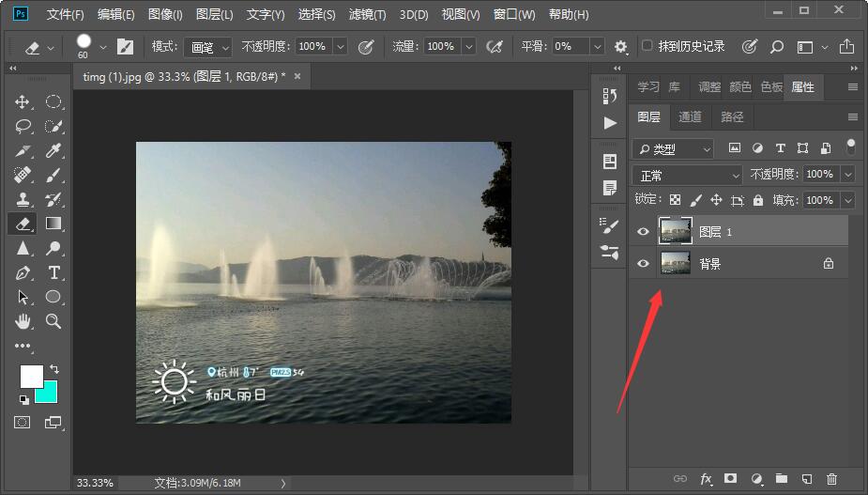The image size is (868, 495).
Task: Select the Clone Stamp tool
Action: pyautogui.click(x=23, y=199)
